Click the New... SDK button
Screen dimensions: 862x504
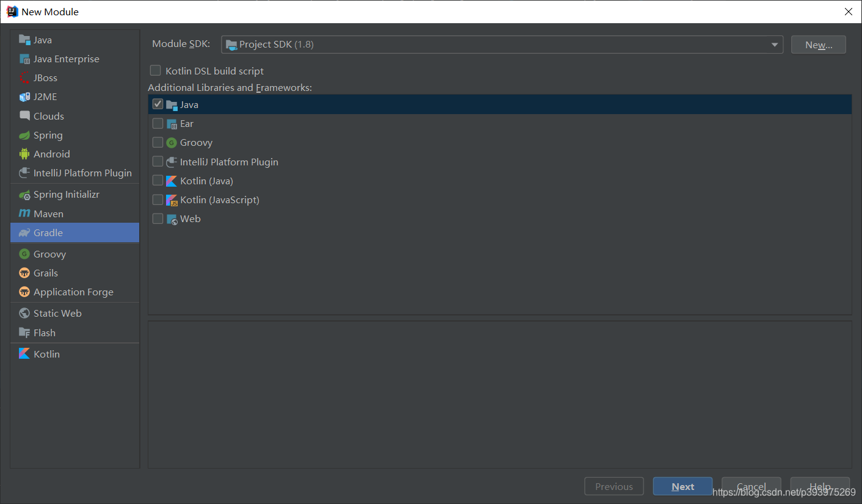coord(819,45)
